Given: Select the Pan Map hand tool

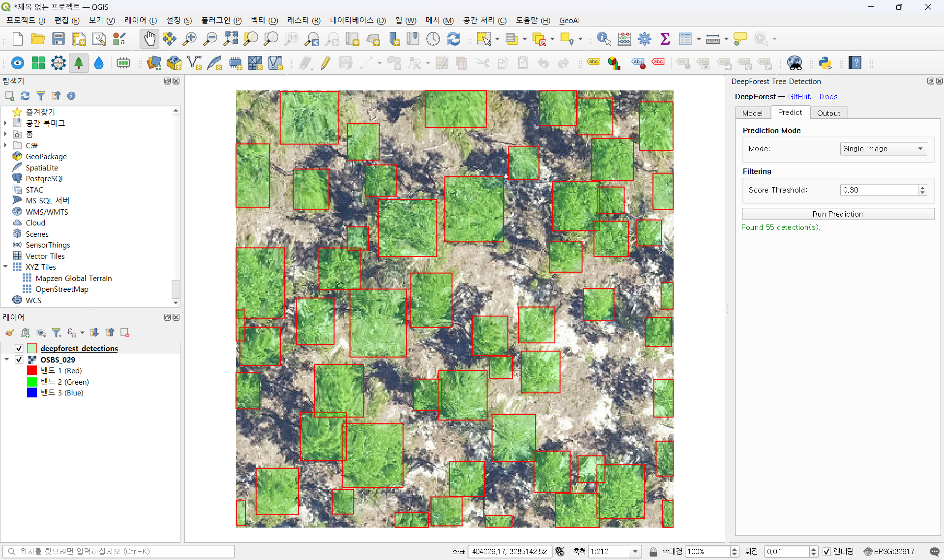Looking at the screenshot, I should tap(149, 39).
